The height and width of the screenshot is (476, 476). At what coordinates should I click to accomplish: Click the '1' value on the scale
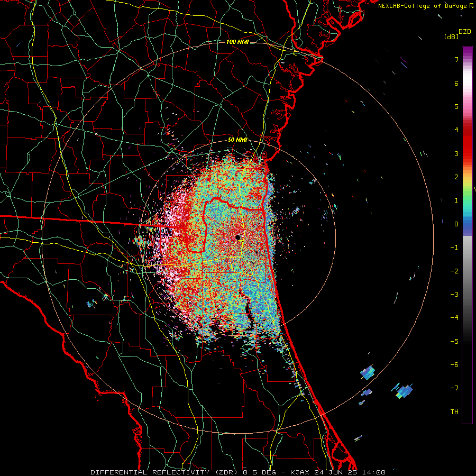pyautogui.click(x=456, y=200)
